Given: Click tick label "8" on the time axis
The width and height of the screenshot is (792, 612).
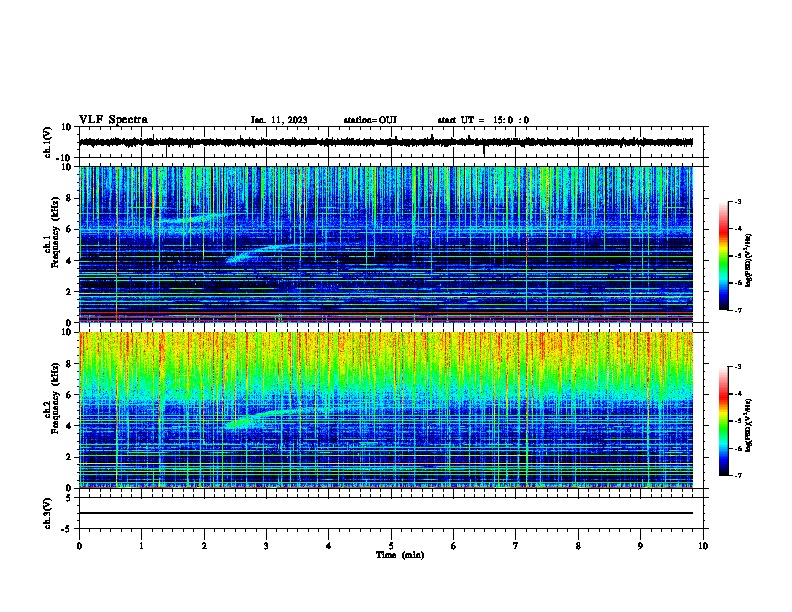Looking at the screenshot, I should point(578,546).
